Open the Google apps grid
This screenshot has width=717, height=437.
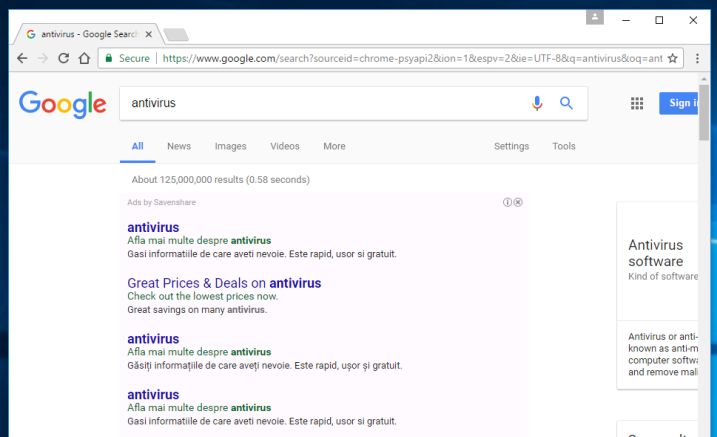[x=637, y=103]
